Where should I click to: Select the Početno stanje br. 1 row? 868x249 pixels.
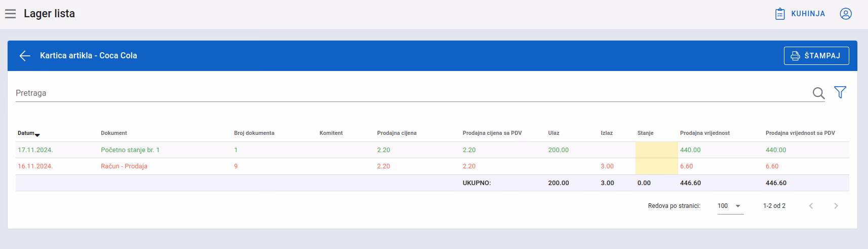point(432,150)
